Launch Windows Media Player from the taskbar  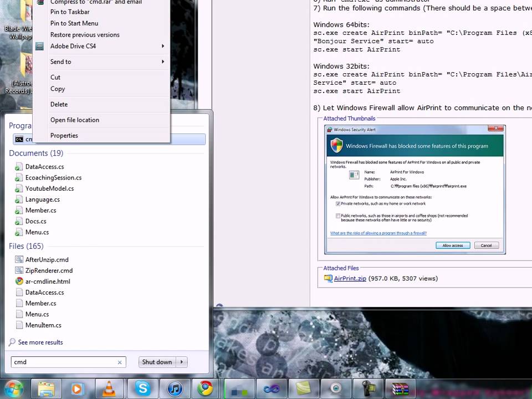pyautogui.click(x=78, y=388)
